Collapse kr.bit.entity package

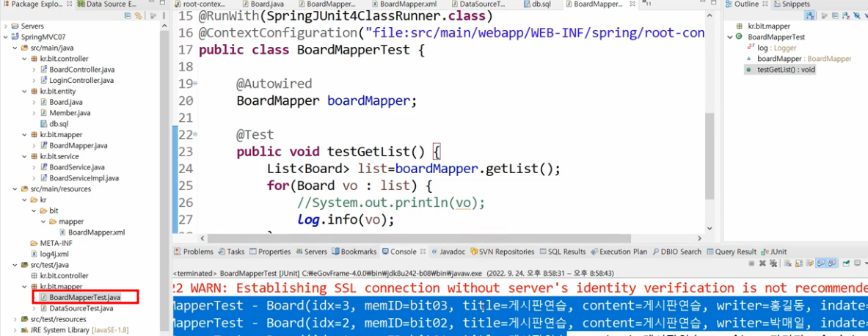tap(24, 91)
